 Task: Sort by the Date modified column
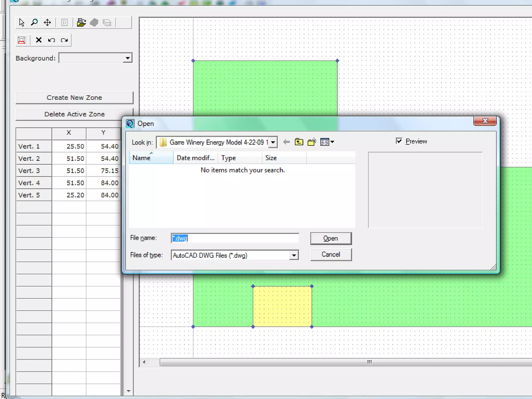pos(195,158)
